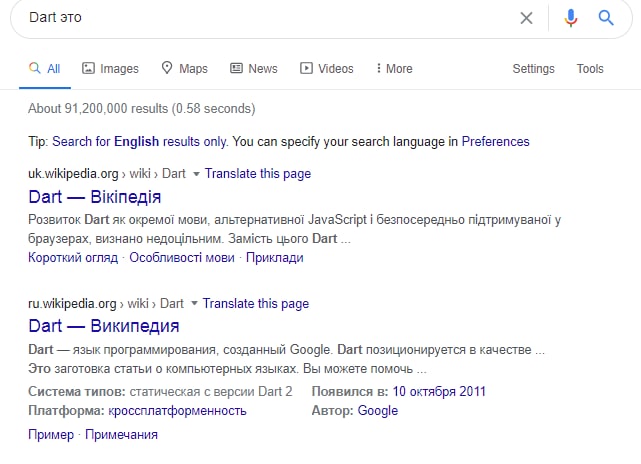Go to the Videos tab

[327, 68]
